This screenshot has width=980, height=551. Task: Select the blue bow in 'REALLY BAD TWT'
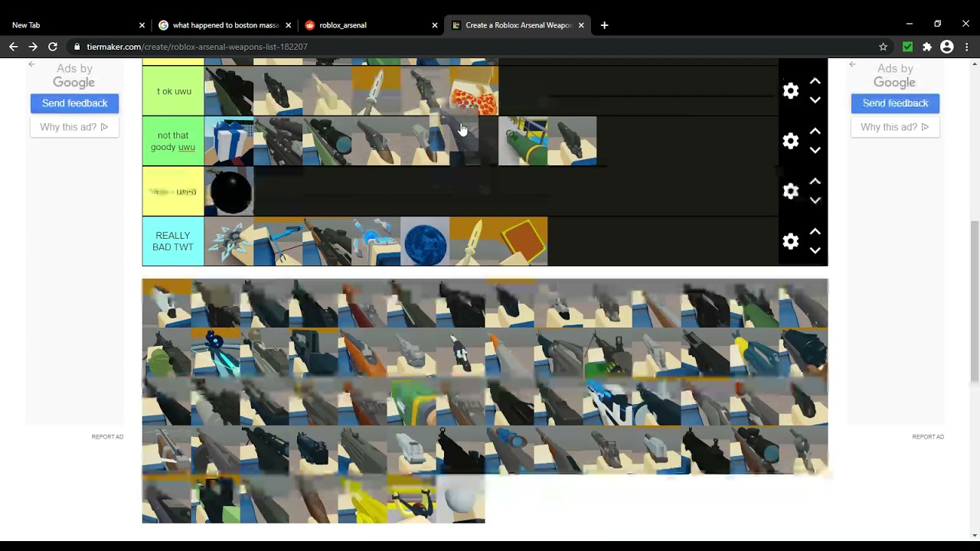[x=278, y=241]
